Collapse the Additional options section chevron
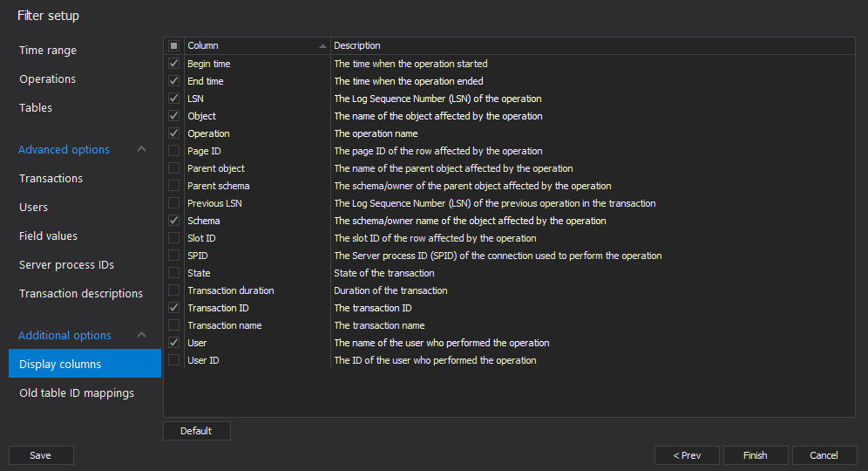The image size is (868, 471). pos(142,335)
